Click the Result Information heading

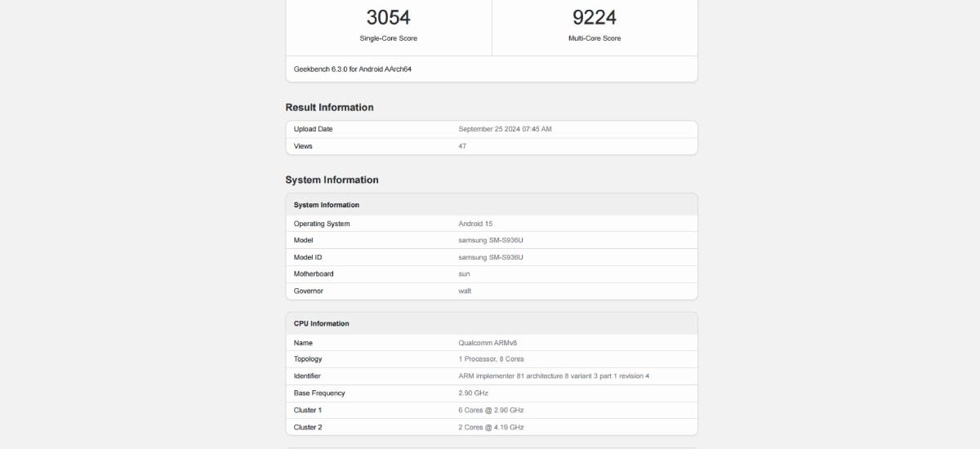point(329,108)
